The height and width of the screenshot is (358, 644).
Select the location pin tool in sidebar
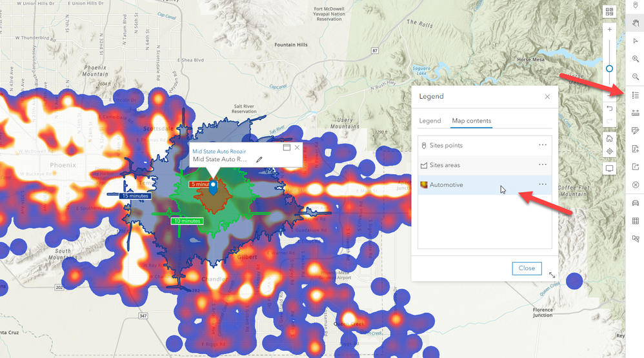636,5
